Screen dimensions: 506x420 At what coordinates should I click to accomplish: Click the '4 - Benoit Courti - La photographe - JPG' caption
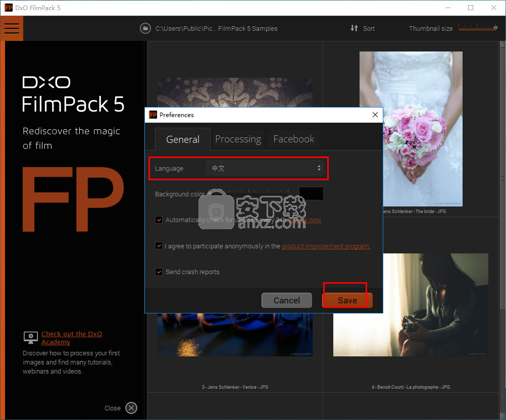411,387
